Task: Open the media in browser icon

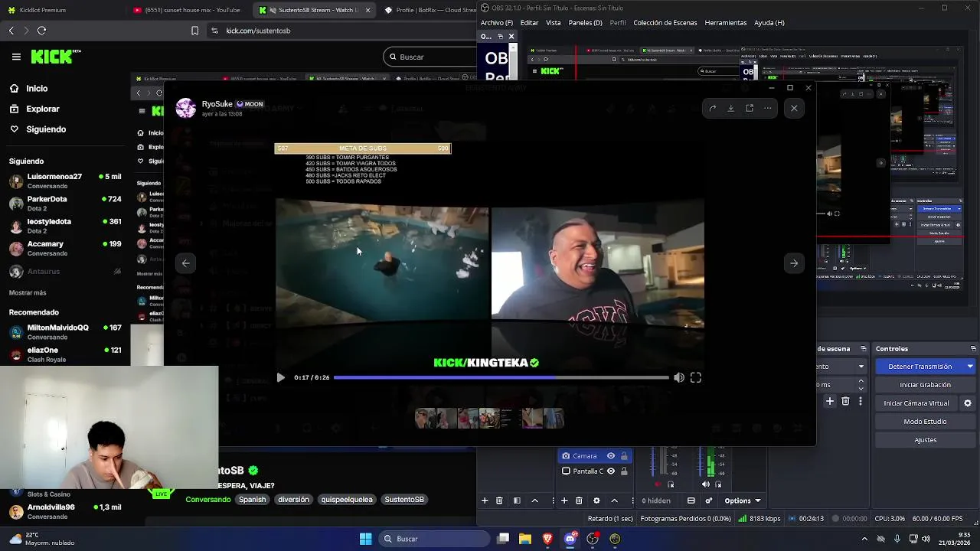Action: [750, 108]
